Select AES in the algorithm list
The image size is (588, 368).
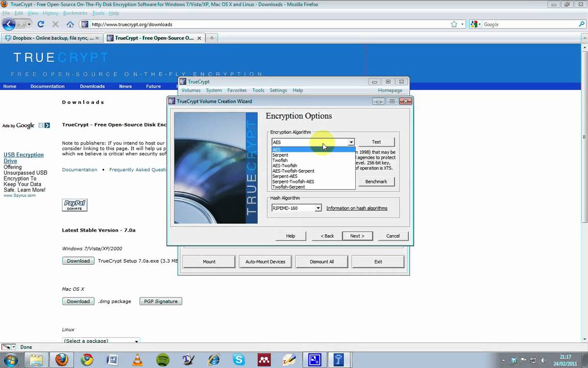coord(313,149)
